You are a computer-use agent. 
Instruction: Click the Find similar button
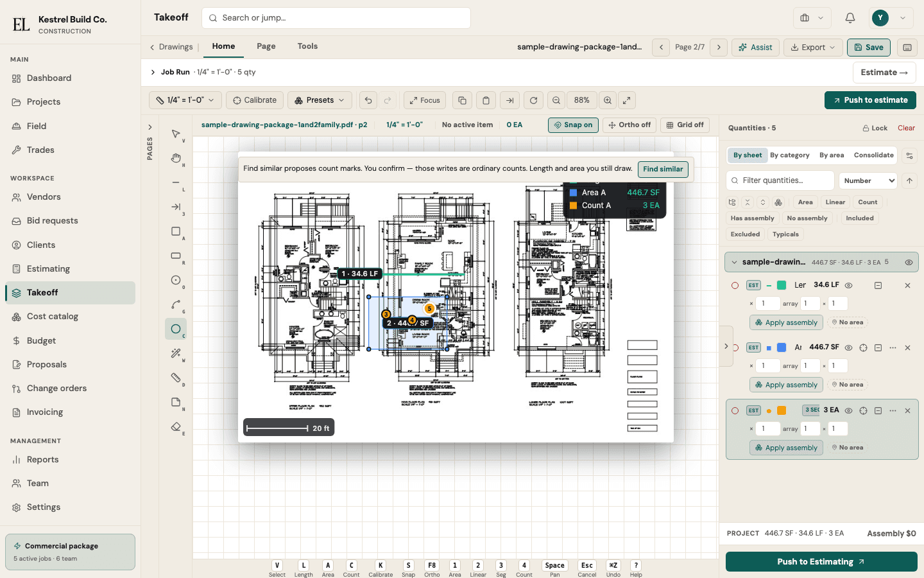coord(663,169)
